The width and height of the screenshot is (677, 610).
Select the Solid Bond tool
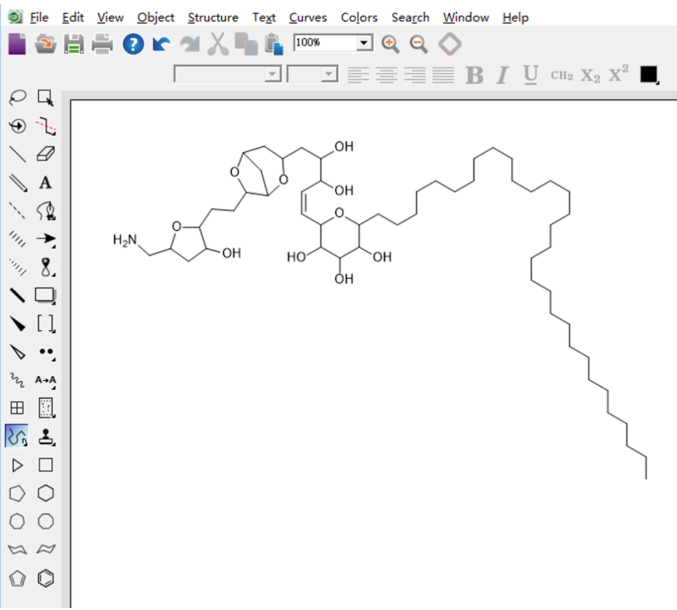point(18,154)
